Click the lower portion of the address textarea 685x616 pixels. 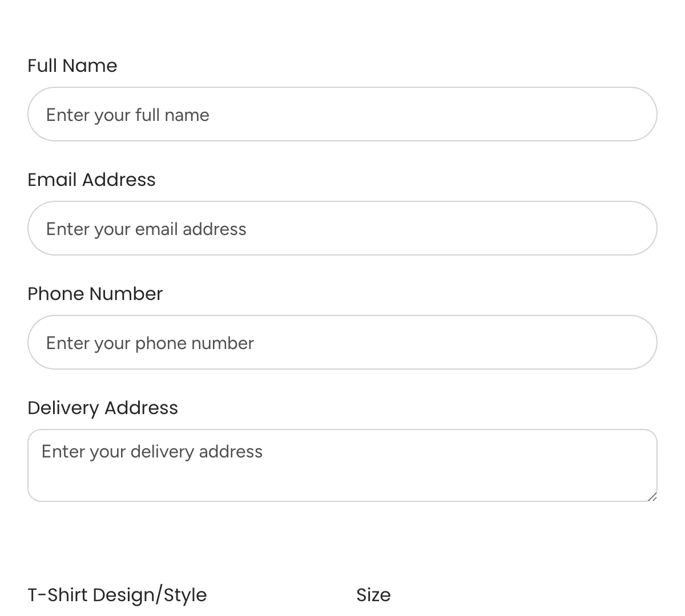coord(342,488)
